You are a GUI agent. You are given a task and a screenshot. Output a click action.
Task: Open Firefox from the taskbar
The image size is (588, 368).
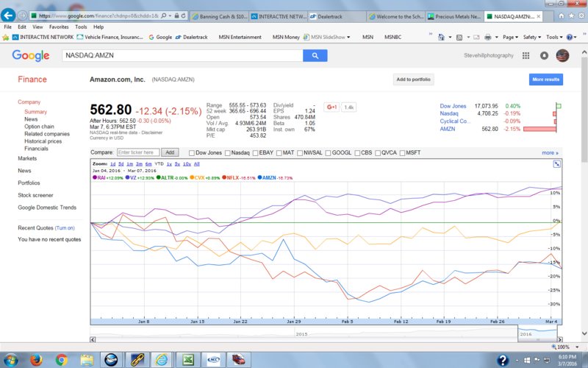[x=36, y=360]
